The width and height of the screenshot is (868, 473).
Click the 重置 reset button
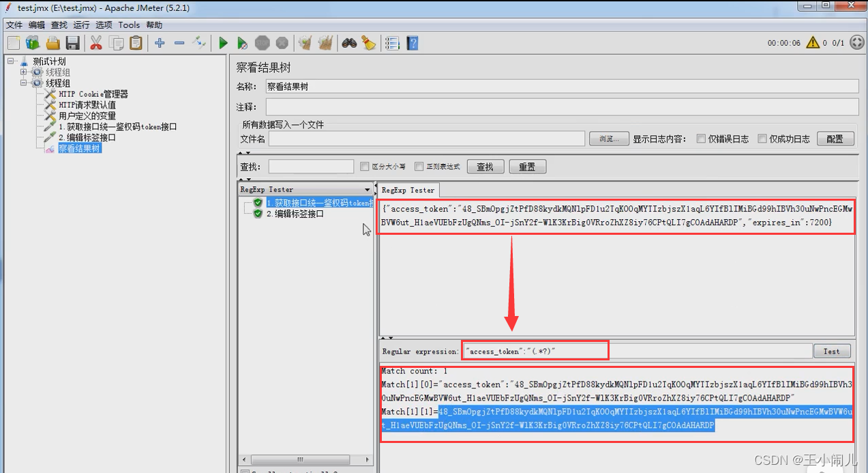point(527,167)
